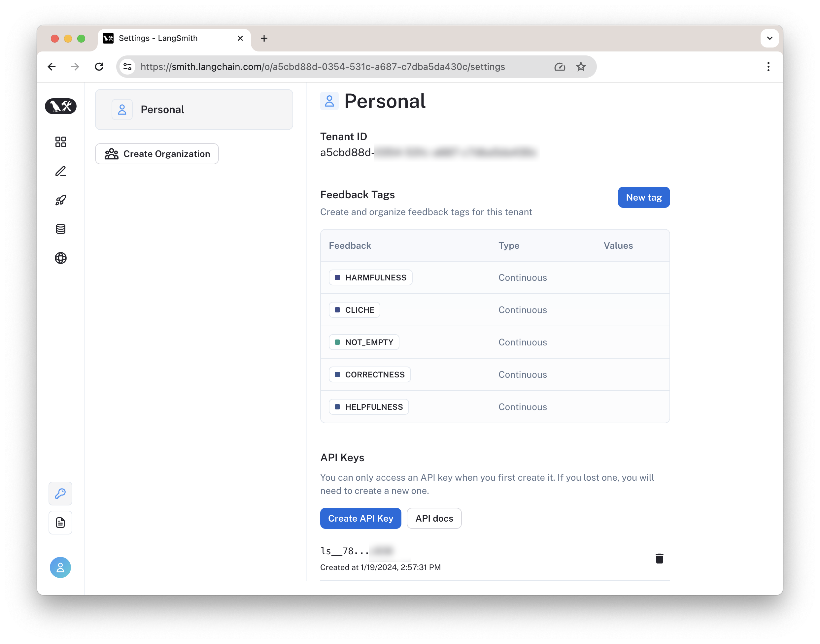Image resolution: width=820 pixels, height=644 pixels.
Task: Open the annotation pencil icon in sidebar
Action: click(x=60, y=171)
